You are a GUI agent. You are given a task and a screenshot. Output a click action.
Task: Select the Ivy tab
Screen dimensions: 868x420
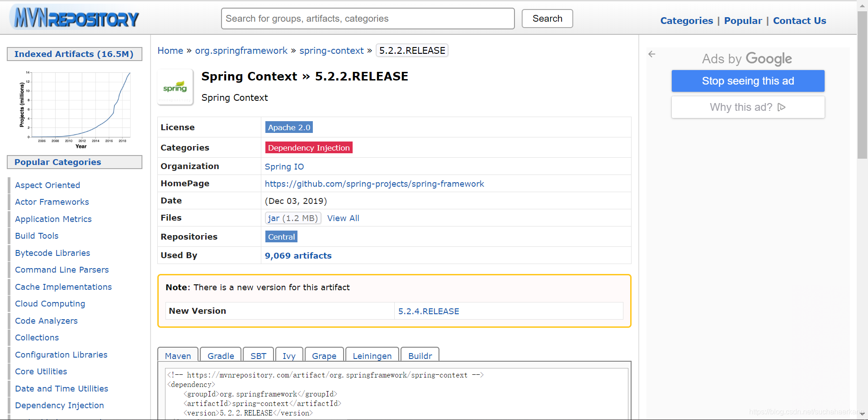pos(289,355)
